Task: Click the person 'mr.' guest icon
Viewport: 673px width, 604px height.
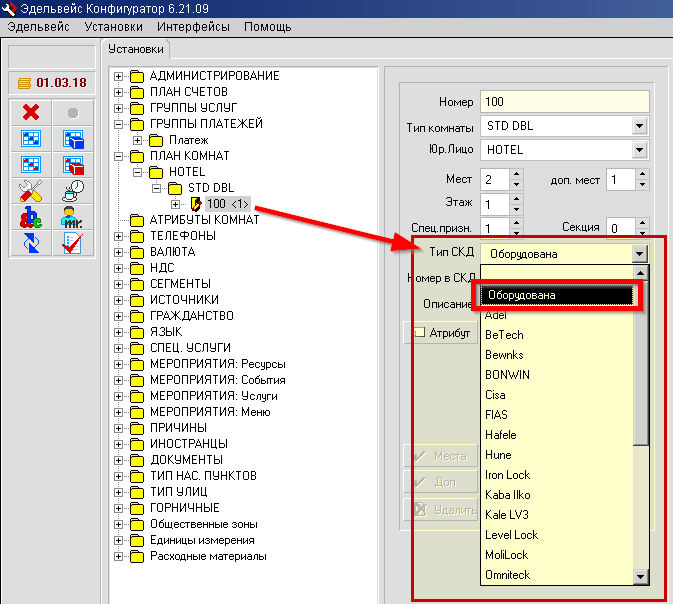Action: [73, 217]
